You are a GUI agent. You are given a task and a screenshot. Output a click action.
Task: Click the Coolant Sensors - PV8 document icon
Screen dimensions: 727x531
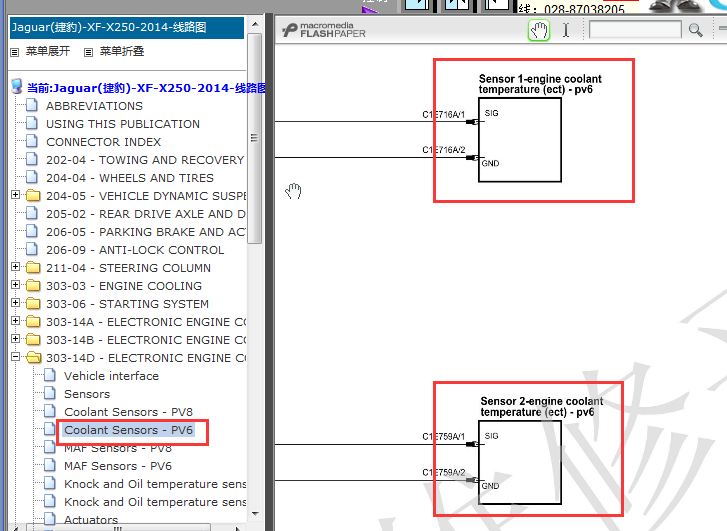point(50,411)
